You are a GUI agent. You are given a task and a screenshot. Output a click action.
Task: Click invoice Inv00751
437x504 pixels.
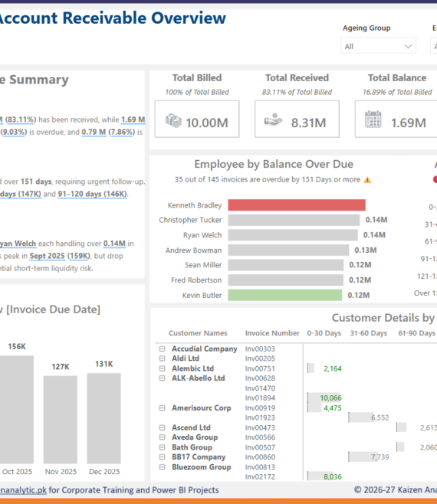tap(260, 368)
